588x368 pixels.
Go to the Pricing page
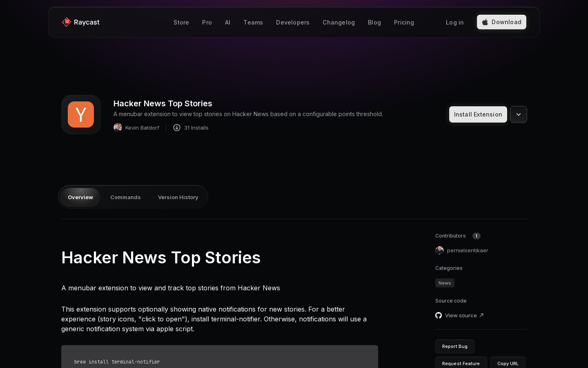pos(404,22)
